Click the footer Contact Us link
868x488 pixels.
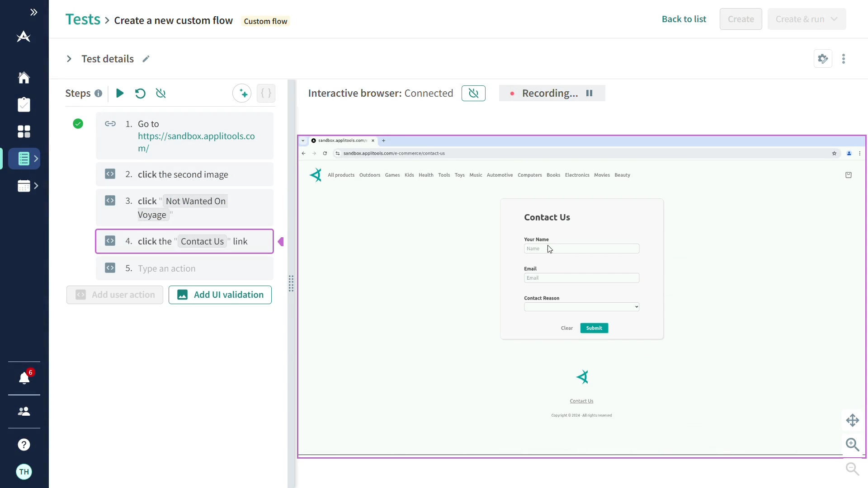581,401
